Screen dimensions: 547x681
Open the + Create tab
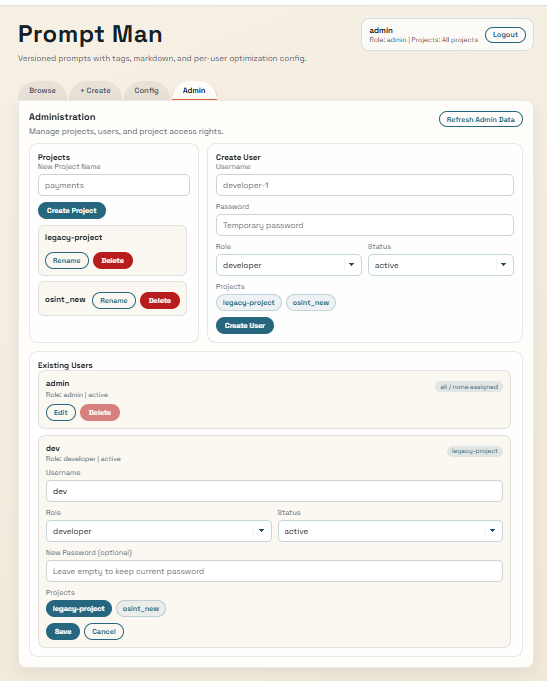pos(96,90)
